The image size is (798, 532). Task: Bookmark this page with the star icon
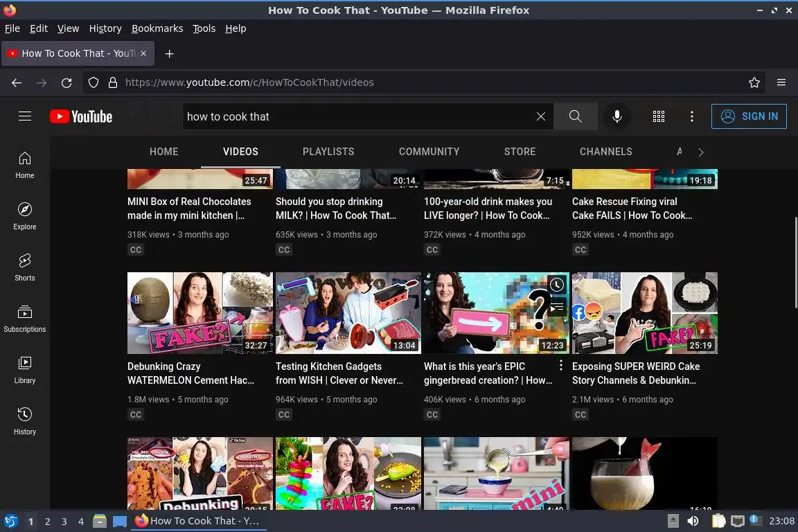click(754, 82)
